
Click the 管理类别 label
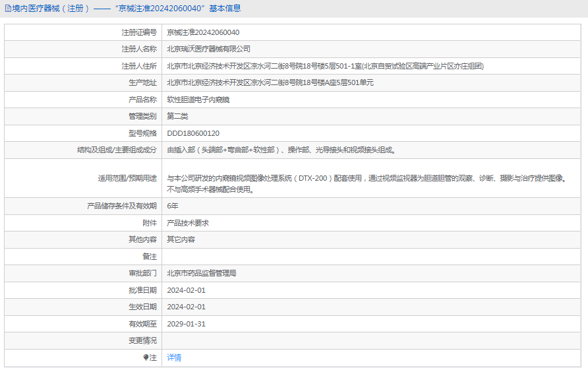tap(142, 116)
